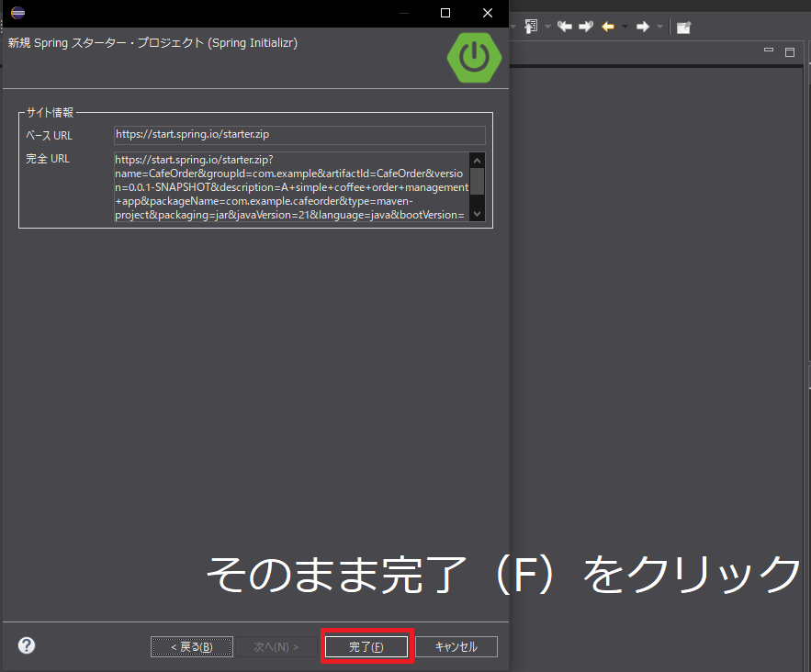The width and height of the screenshot is (811, 672).
Task: Go to Next Edit Location in the Eclipse toolbar
Action: point(586,27)
